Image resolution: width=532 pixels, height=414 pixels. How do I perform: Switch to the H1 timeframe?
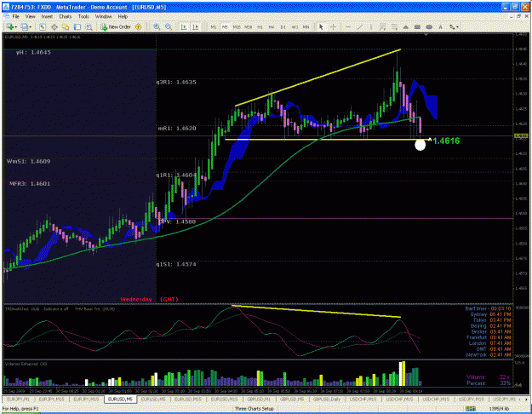260,26
